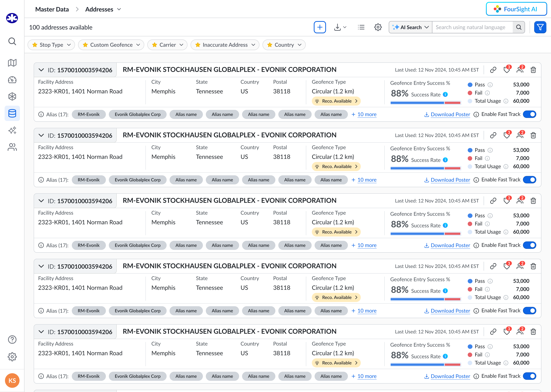
Task: Open the Addresses breadcrumb dropdown
Action: coord(103,9)
